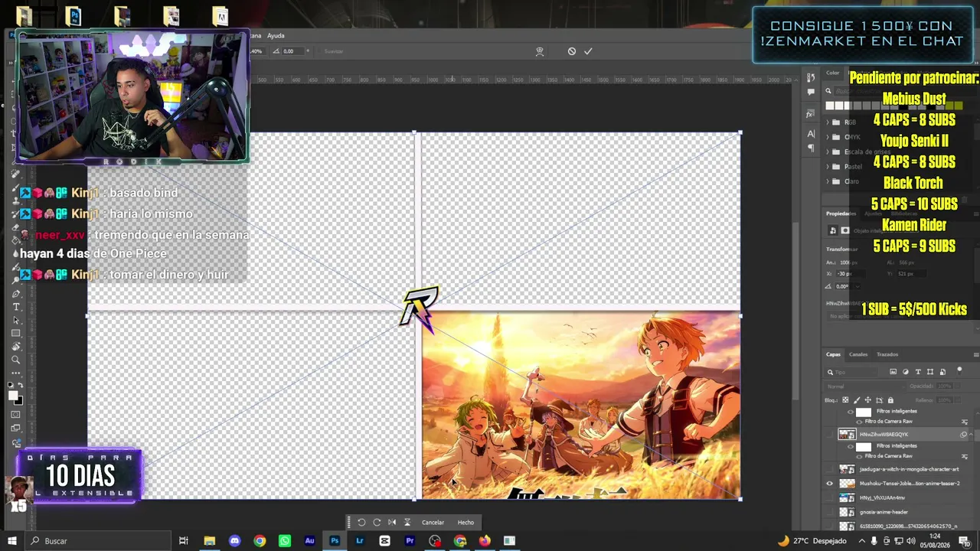
Task: Expand the Pastel swatch folder
Action: click(x=828, y=166)
